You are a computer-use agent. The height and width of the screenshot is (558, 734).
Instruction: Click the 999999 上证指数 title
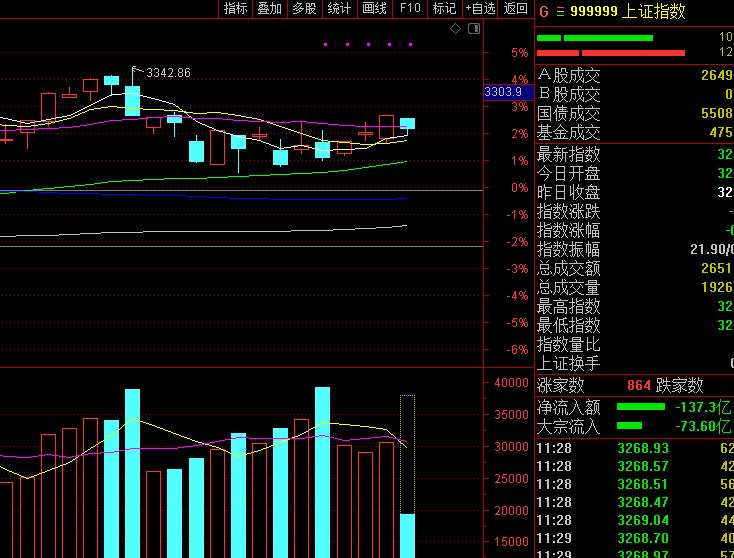tap(628, 11)
